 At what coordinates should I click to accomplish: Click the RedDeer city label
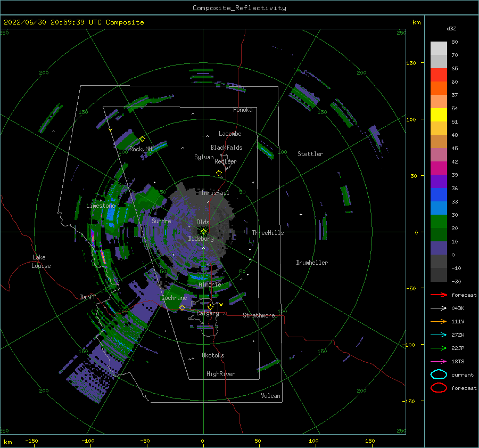226,161
